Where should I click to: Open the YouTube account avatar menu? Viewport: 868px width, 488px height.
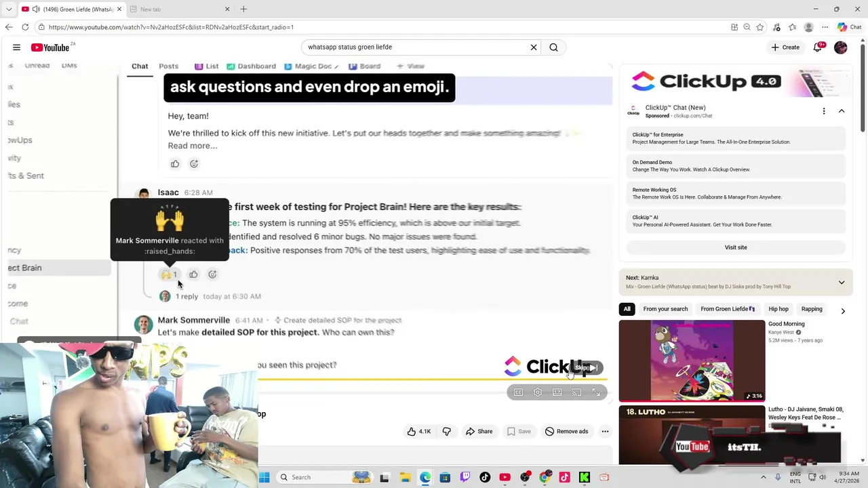[841, 47]
